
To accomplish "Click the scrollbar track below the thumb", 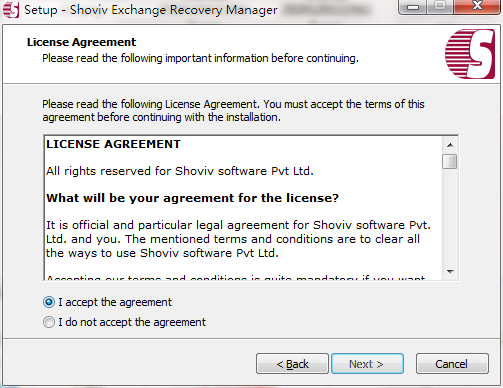I will [450, 217].
